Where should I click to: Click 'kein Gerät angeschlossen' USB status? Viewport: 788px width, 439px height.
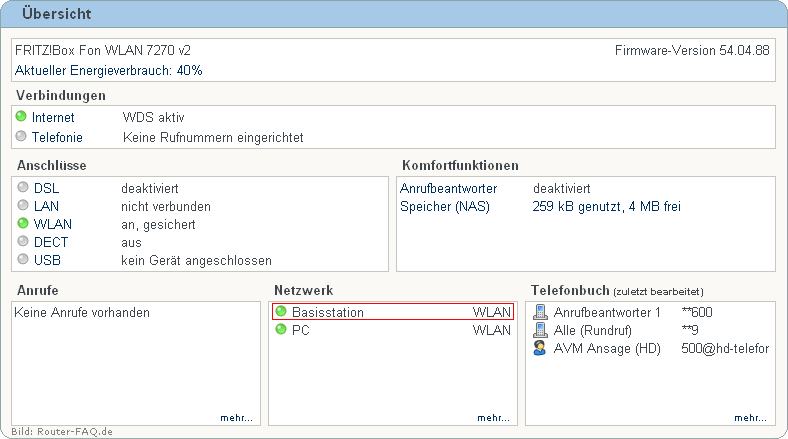(x=196, y=261)
